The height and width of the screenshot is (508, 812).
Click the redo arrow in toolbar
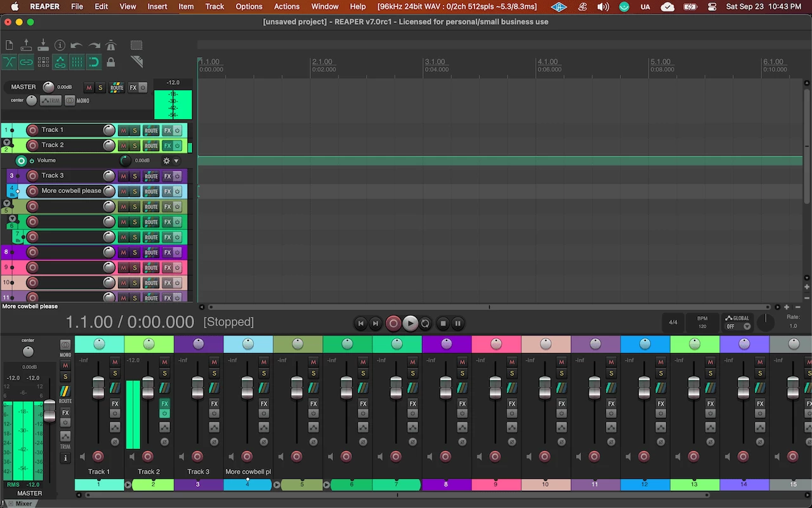tap(94, 46)
